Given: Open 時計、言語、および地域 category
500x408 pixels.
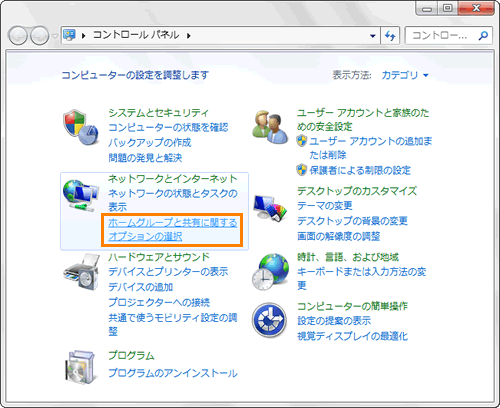Looking at the screenshot, I should [x=348, y=257].
